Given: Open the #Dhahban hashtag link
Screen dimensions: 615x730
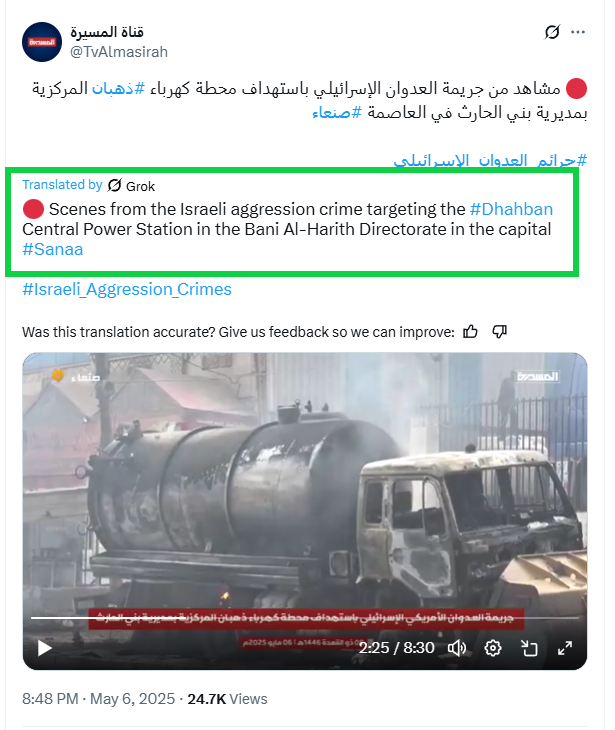Looking at the screenshot, I should [511, 209].
